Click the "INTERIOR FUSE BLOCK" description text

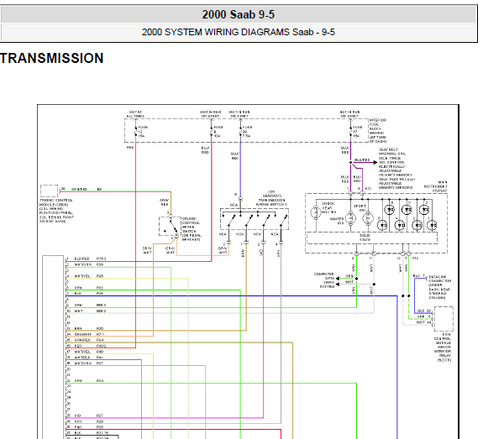378,131
